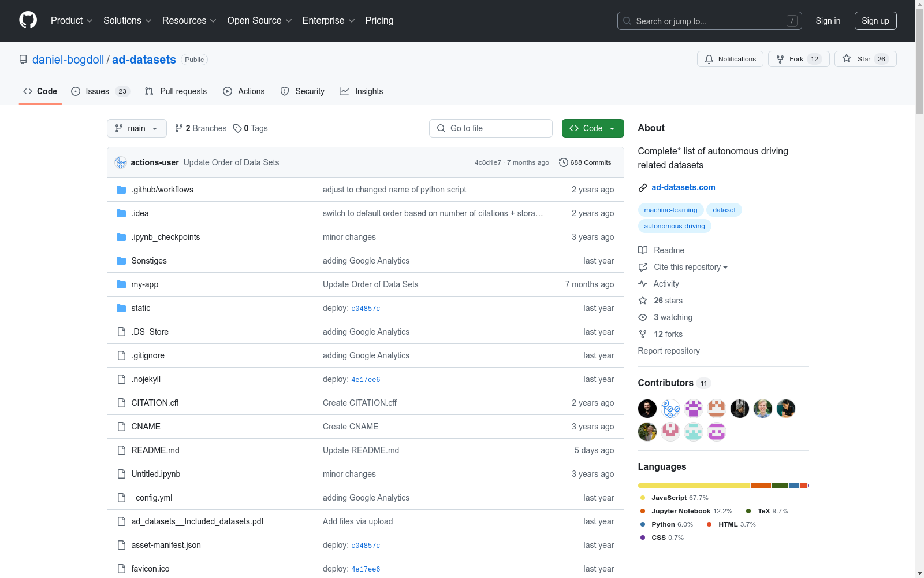Click the dataset topic tag
The width and height of the screenshot is (924, 578).
[724, 210]
